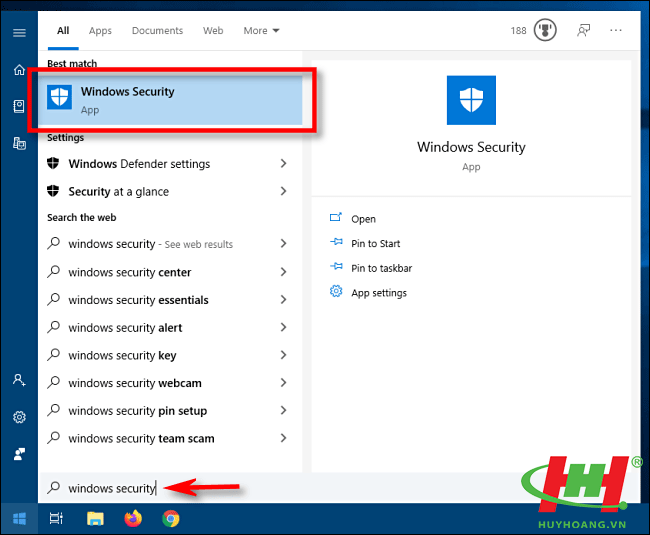The image size is (650, 535).
Task: Expand 'windows security team scam' chevron
Action: pos(283,438)
